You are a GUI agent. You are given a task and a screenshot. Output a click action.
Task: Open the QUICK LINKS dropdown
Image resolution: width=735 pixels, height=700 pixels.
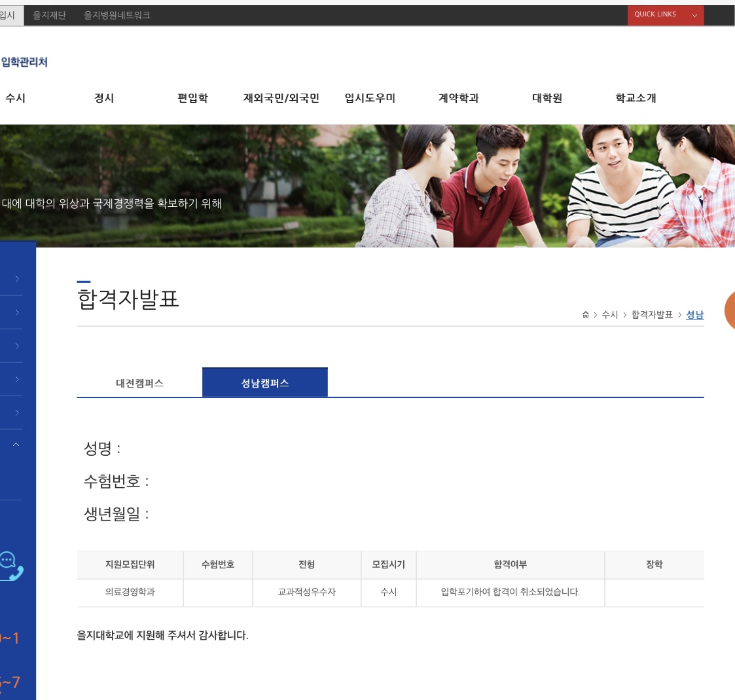665,15
